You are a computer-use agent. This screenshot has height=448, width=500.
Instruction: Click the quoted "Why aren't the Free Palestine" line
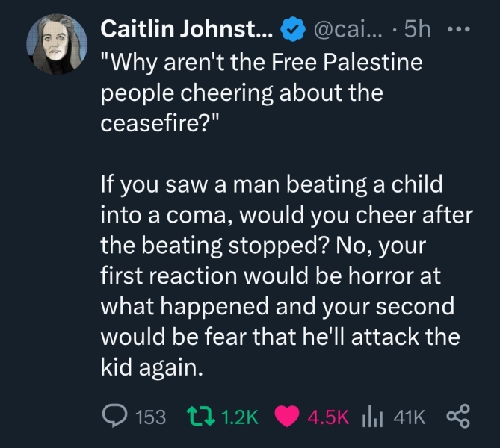[261, 63]
